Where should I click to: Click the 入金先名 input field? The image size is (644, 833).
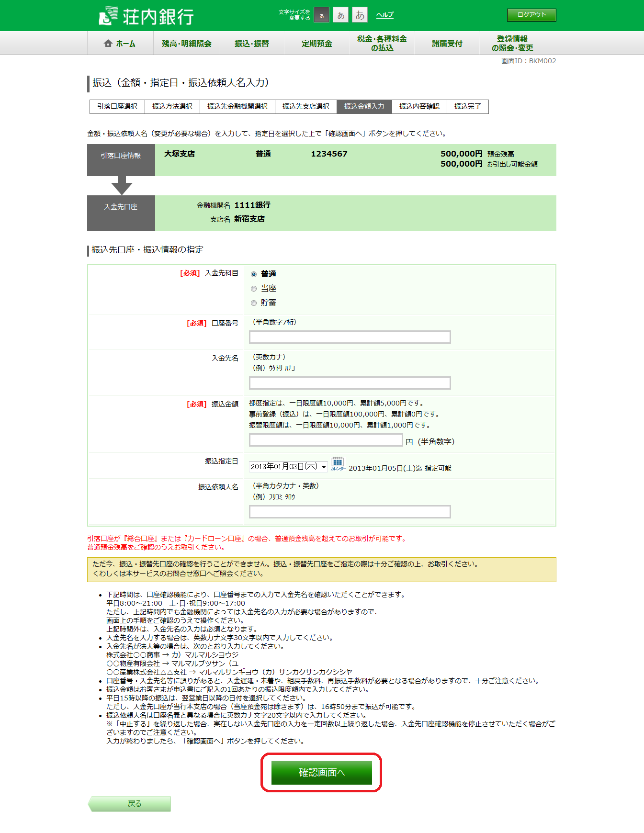350,383
